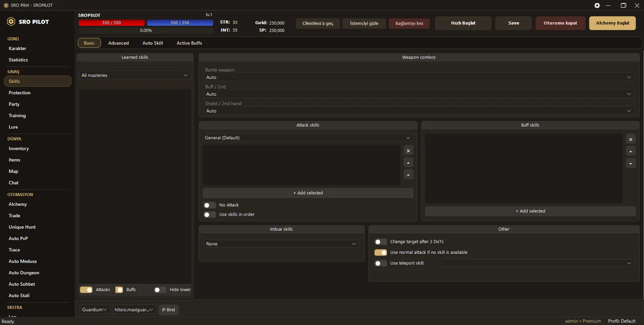Open the Imbue skills None dropdown
Image resolution: width=644 pixels, height=325 pixels.
point(281,244)
